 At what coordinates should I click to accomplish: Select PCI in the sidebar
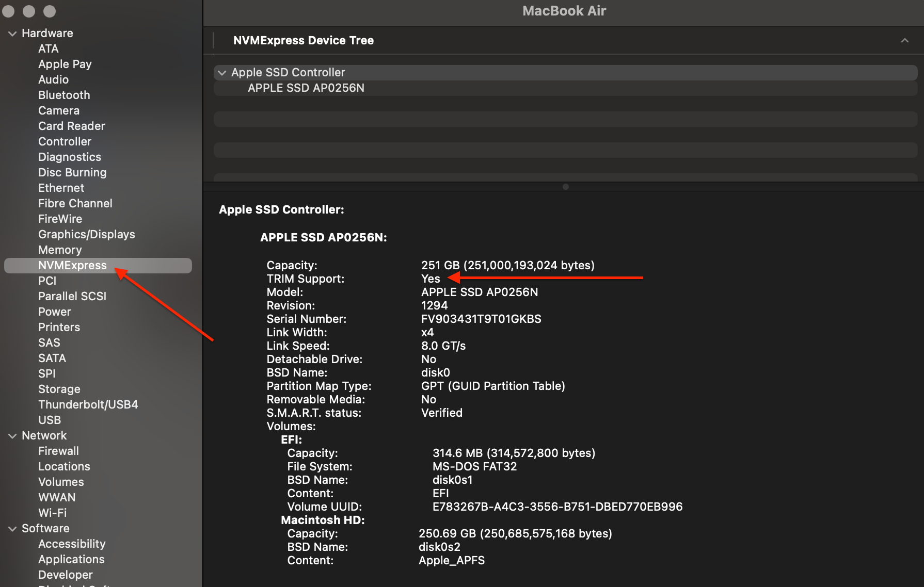pyautogui.click(x=47, y=281)
